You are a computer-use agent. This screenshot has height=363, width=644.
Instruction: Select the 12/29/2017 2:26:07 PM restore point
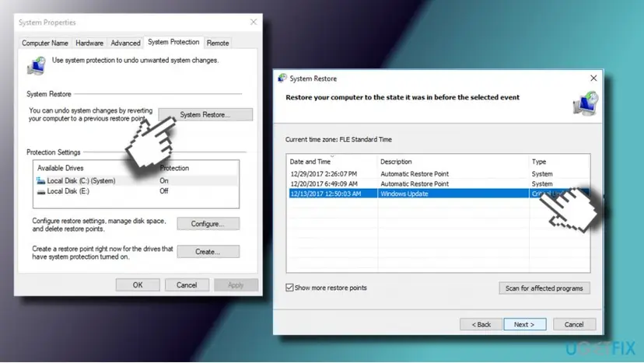438,174
